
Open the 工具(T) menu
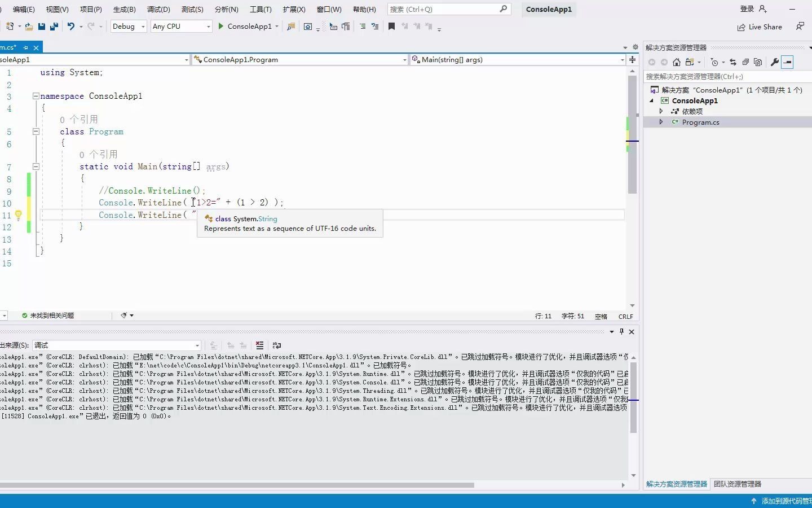click(x=261, y=9)
